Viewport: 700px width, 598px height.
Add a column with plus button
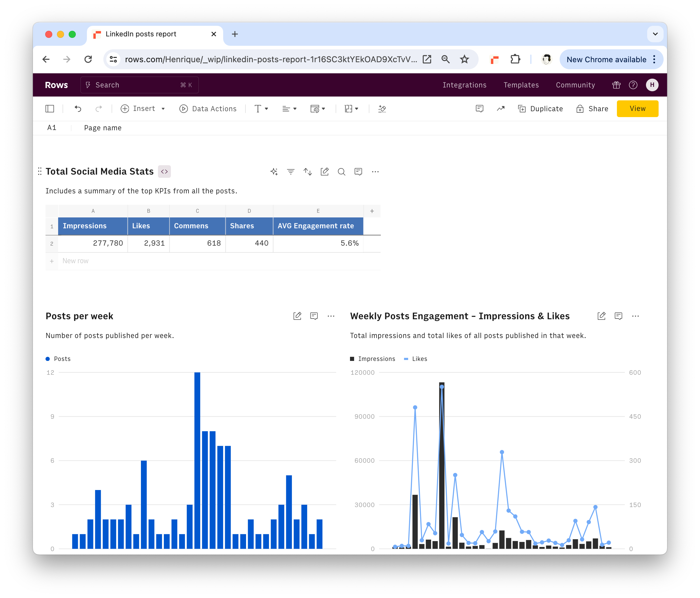tap(372, 211)
